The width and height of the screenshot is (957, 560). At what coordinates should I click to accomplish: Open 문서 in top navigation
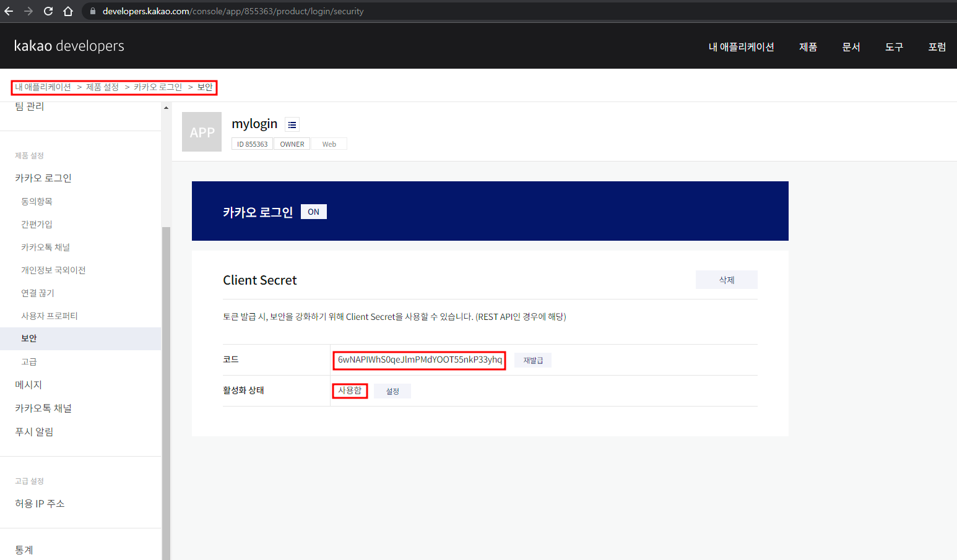(x=851, y=47)
